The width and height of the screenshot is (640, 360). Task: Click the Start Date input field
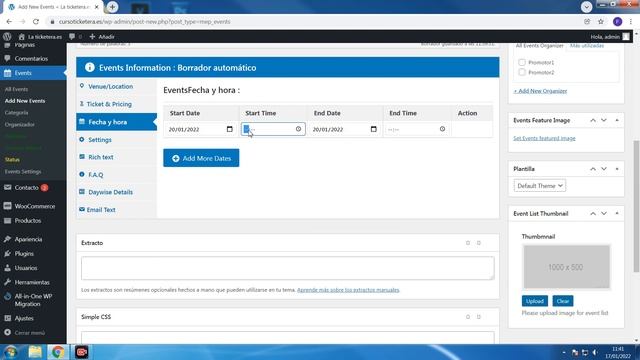tap(200, 129)
